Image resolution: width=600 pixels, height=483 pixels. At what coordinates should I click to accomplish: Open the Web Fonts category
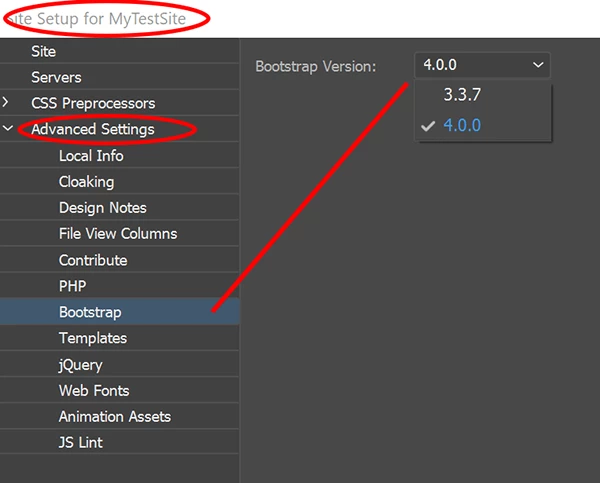click(119, 391)
